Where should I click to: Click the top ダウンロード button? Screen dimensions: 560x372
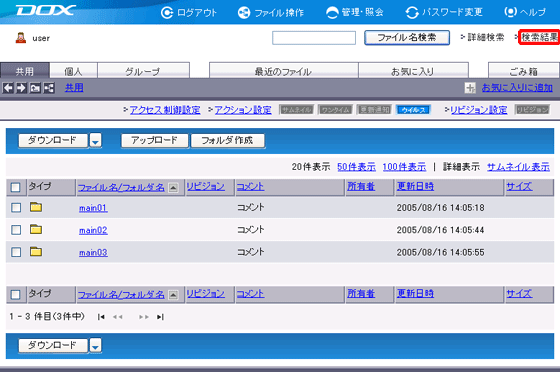53,140
